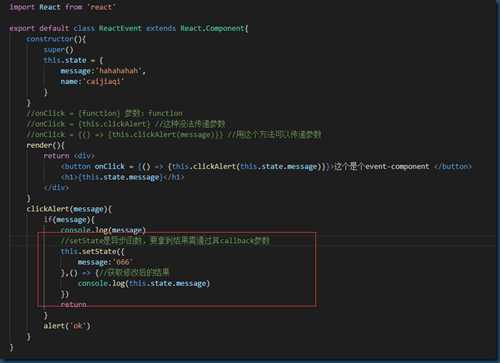The width and height of the screenshot is (500, 363).
Task: Click the render(){ method line
Action: (x=45, y=145)
